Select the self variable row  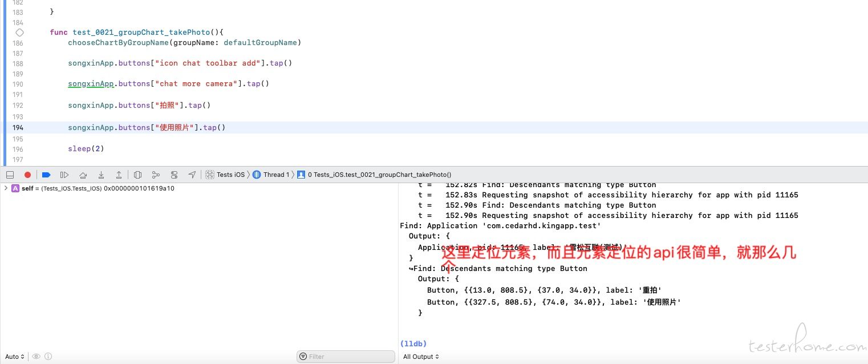coord(199,188)
